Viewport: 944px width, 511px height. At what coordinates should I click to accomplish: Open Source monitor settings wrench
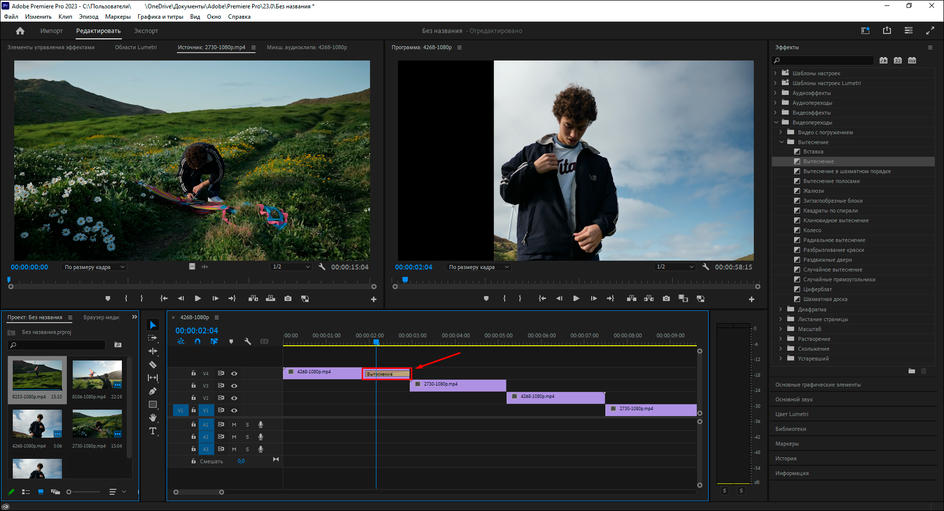[x=321, y=267]
